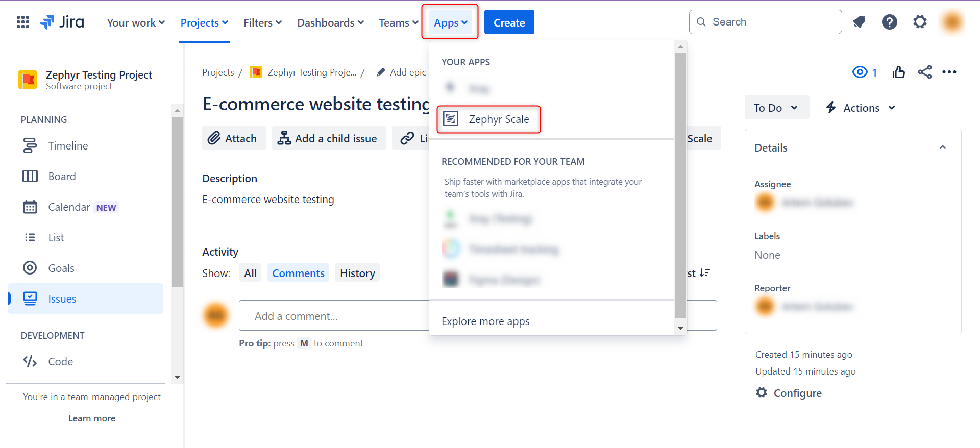Click the Apps menu scrollbar down arrow
980x448 pixels.
coord(680,329)
